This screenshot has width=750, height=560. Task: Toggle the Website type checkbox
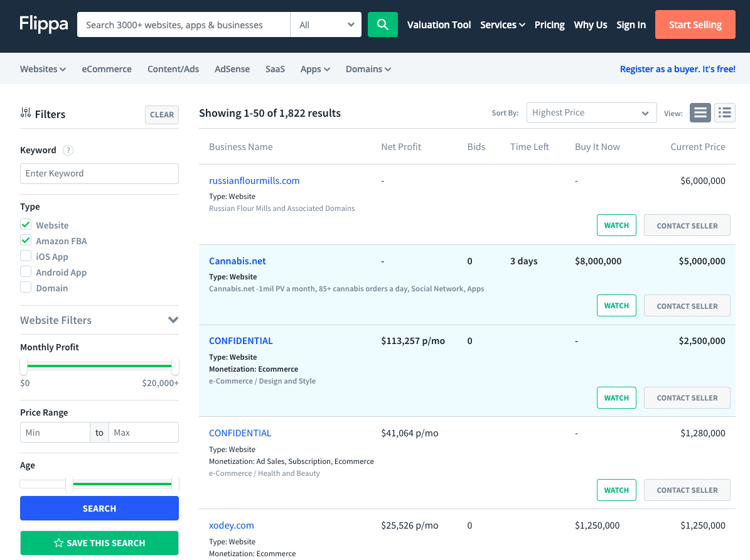pos(26,225)
